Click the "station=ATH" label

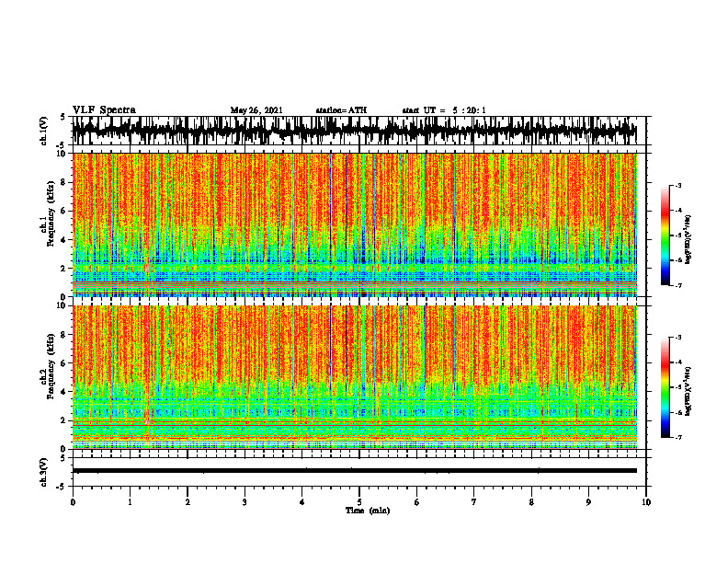(341, 110)
